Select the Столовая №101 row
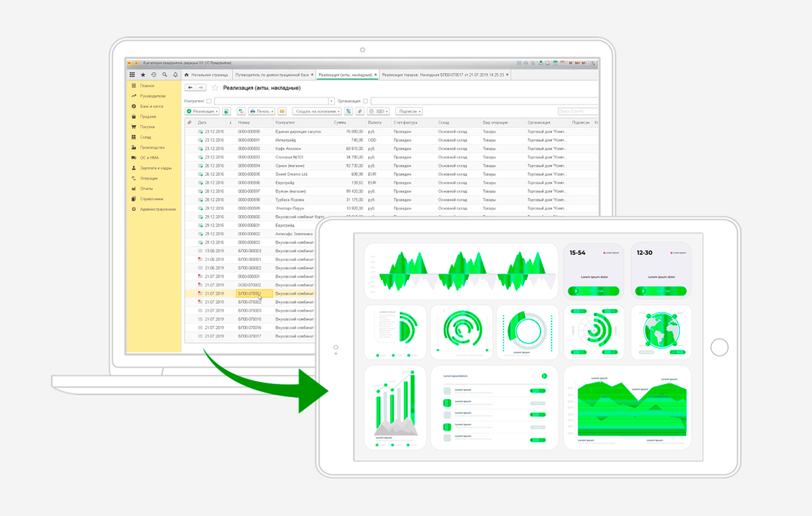Screen dimensions: 812x516 point(392,157)
